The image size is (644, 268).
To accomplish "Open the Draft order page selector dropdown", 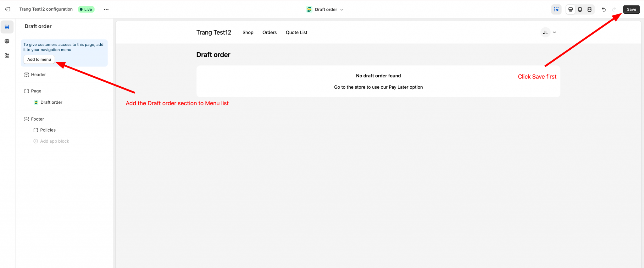I will point(325,9).
